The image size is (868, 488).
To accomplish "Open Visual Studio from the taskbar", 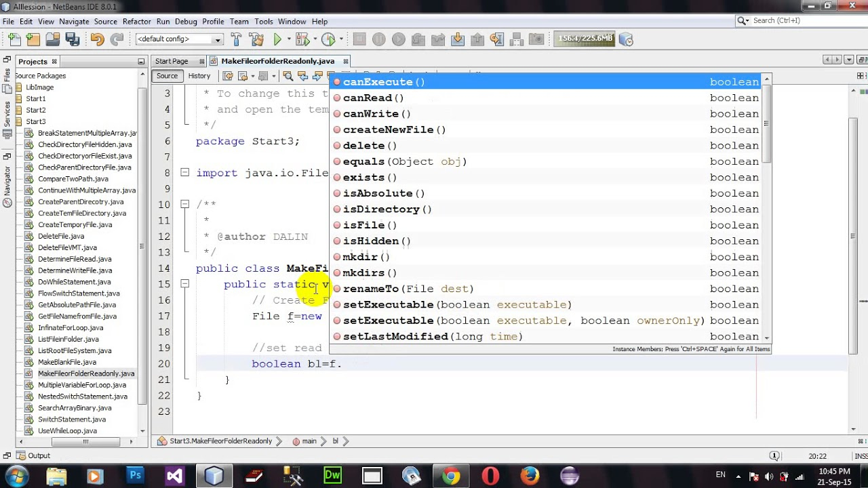I will pyautogui.click(x=174, y=476).
